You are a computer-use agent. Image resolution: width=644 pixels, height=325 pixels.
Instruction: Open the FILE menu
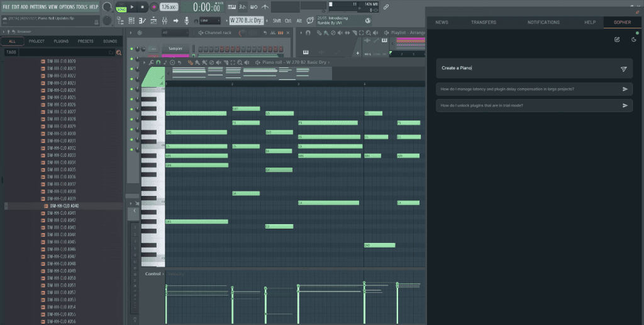(6, 7)
